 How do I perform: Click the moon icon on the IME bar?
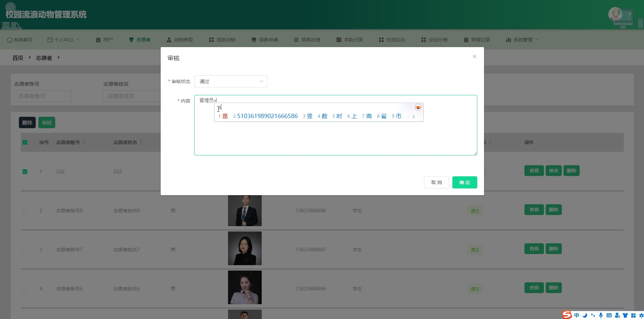pyautogui.click(x=585, y=315)
